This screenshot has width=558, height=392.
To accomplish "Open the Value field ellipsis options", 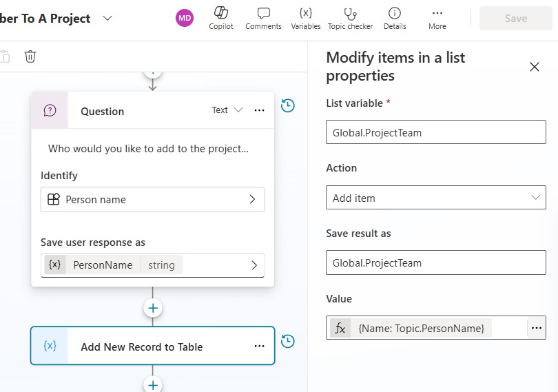I will pyautogui.click(x=536, y=328).
